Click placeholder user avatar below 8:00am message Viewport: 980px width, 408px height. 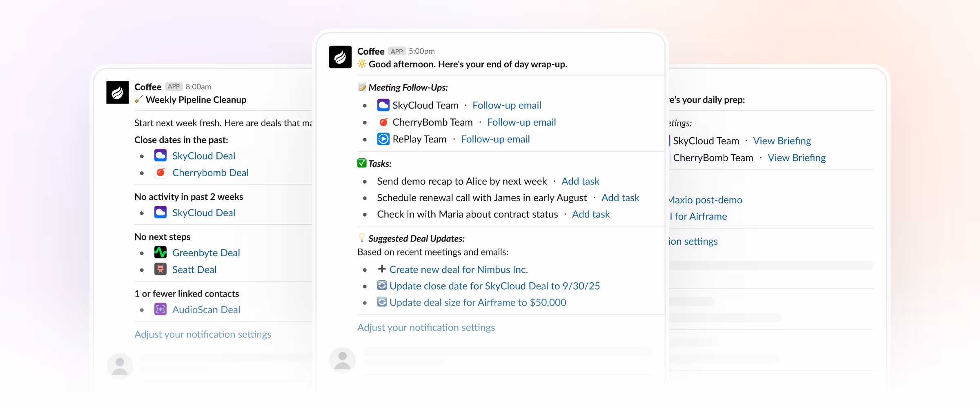(120, 366)
